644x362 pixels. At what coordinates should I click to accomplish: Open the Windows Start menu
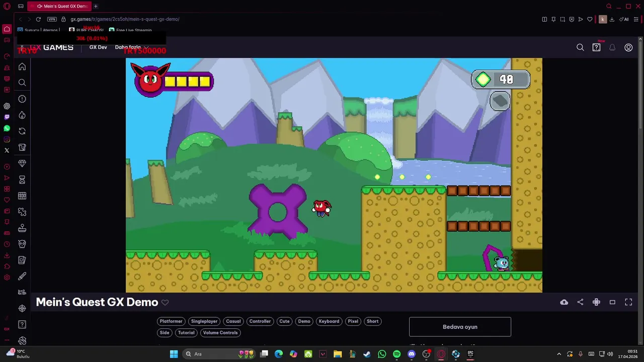coord(174,354)
